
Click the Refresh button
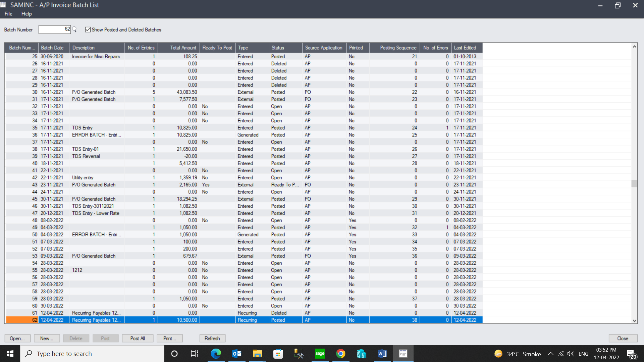[x=212, y=338]
